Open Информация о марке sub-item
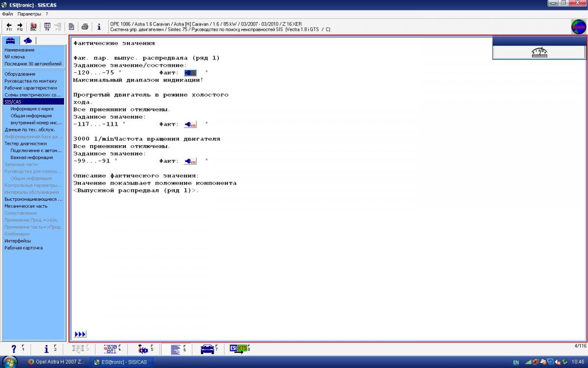This screenshot has height=368, width=588. 32,109
